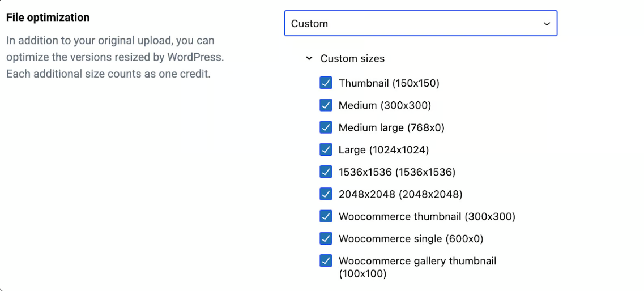Click the Medium large (768x0) label

pyautogui.click(x=391, y=128)
